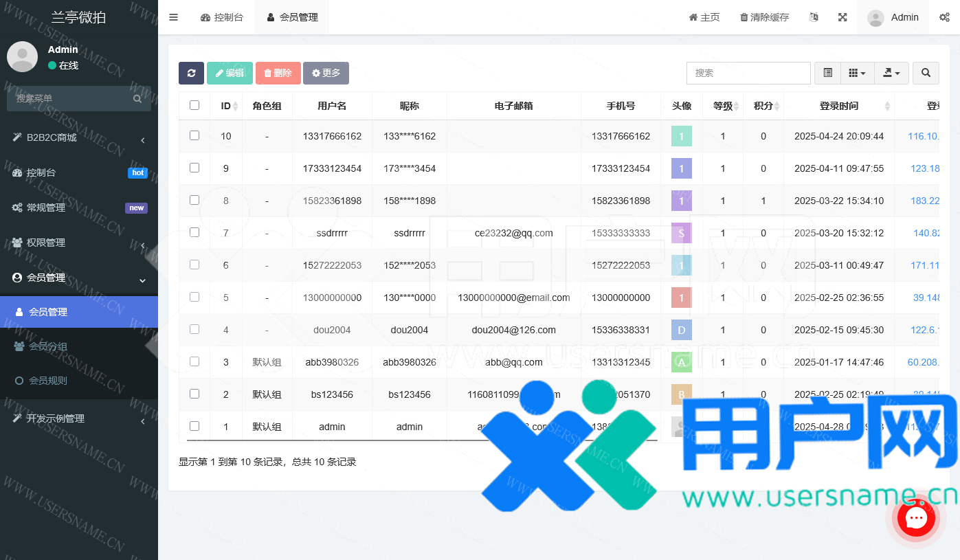Sort by the 登录时间 column header

(x=839, y=106)
